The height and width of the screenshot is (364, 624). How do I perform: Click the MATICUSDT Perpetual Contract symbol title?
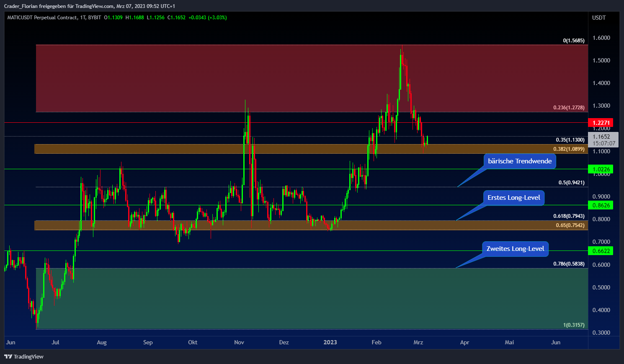[x=42, y=18]
